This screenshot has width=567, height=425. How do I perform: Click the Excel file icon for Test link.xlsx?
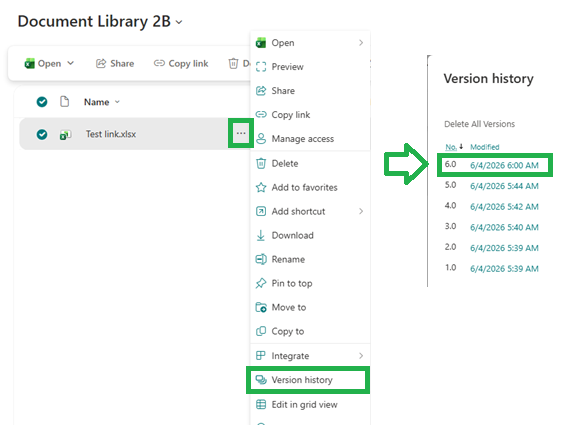point(65,135)
